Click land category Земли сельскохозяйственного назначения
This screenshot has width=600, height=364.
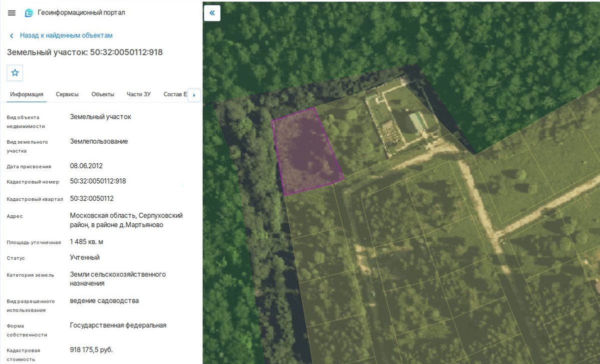pos(118,279)
